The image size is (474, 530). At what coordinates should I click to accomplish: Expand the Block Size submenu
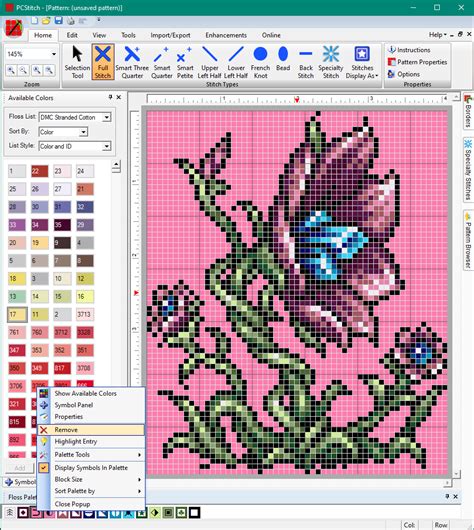tap(91, 479)
